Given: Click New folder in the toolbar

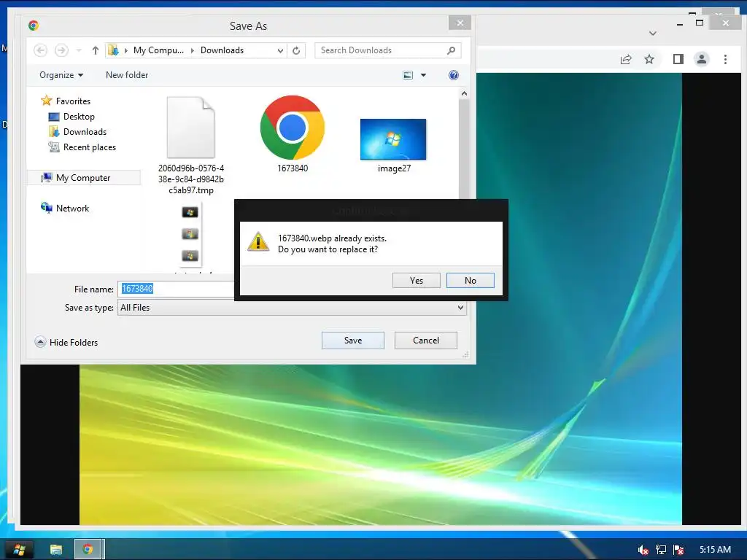Looking at the screenshot, I should click(x=127, y=75).
